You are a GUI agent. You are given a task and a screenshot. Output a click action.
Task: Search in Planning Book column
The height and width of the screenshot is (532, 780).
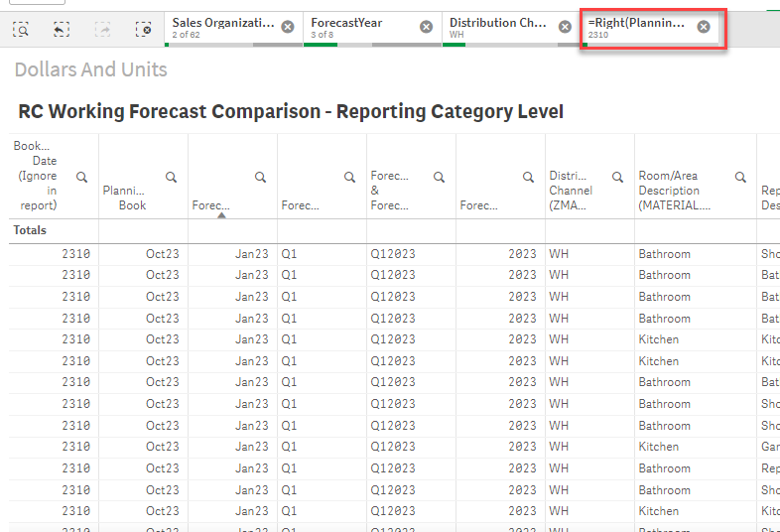(x=171, y=177)
